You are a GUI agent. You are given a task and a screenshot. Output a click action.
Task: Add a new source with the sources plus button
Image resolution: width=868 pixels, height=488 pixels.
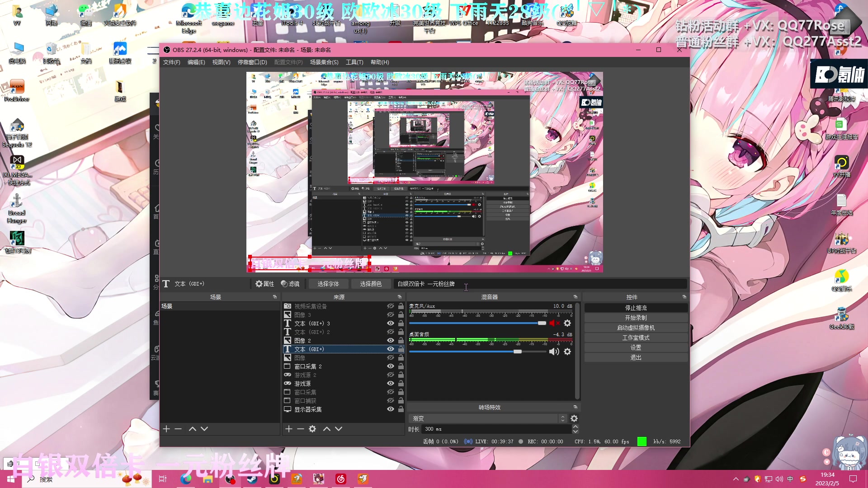(289, 429)
